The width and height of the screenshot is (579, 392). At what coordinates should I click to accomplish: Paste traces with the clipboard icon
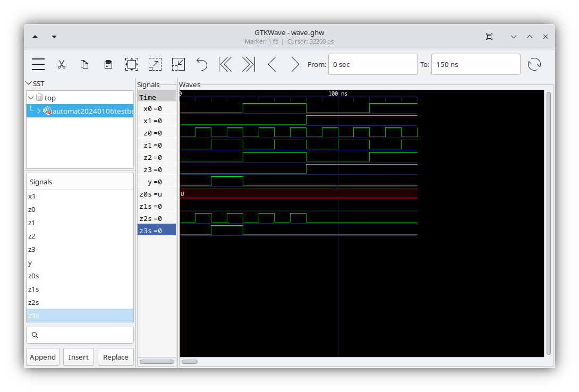pyautogui.click(x=108, y=64)
